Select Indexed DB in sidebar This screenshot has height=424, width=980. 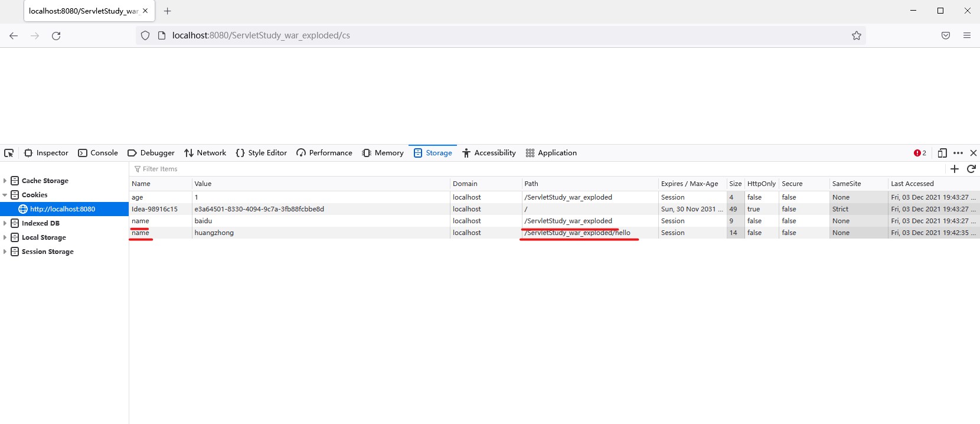pyautogui.click(x=40, y=223)
